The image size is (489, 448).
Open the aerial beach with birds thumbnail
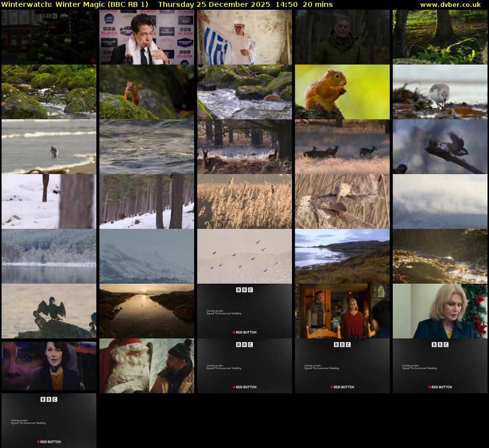pos(244,256)
